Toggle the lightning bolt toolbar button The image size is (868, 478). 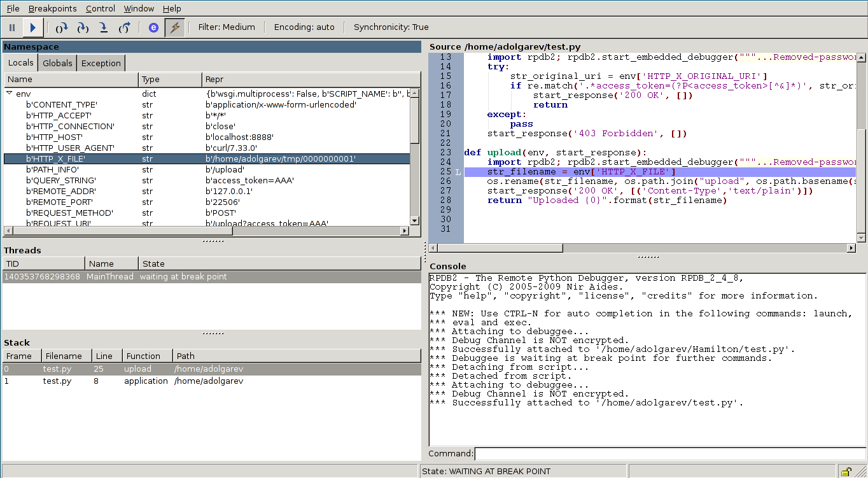174,27
